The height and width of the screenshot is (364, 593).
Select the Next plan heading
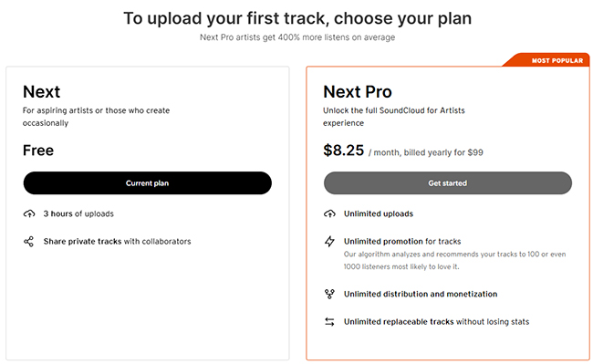(42, 92)
